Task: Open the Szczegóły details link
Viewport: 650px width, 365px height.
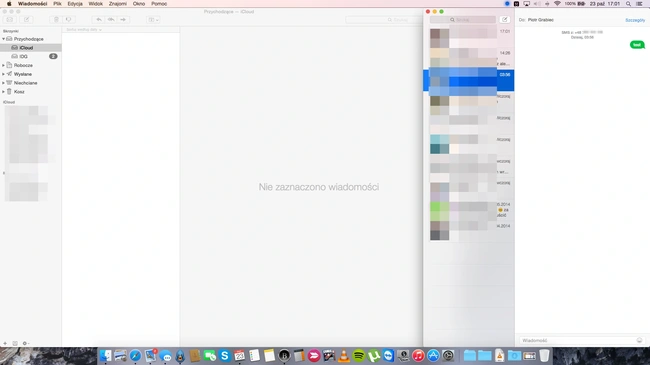Action: [635, 20]
